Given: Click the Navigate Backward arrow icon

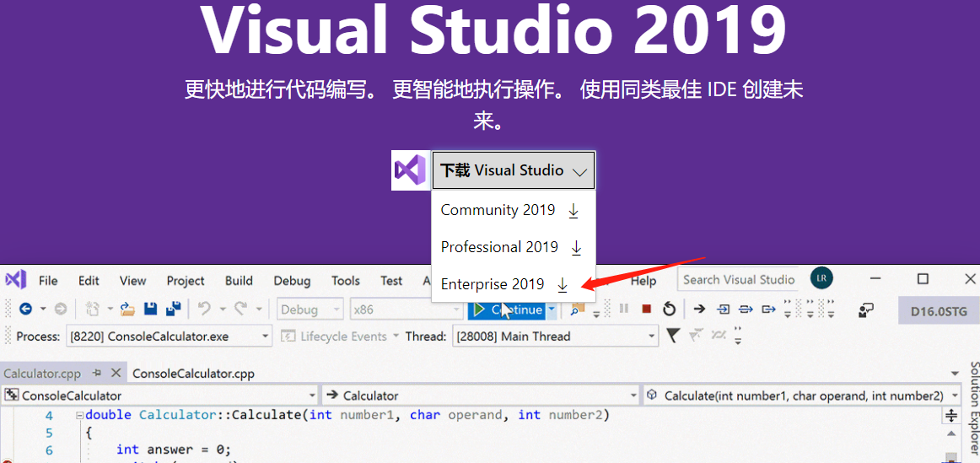Looking at the screenshot, I should coord(25,309).
